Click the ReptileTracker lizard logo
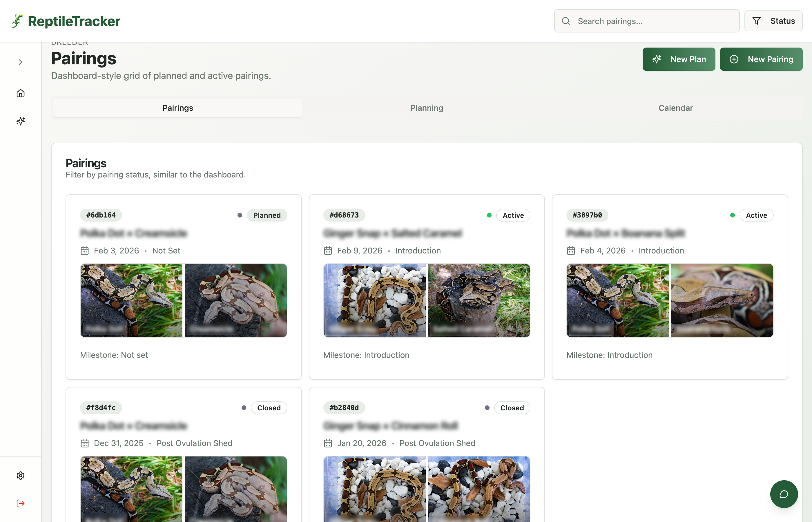The image size is (812, 522). 17,21
